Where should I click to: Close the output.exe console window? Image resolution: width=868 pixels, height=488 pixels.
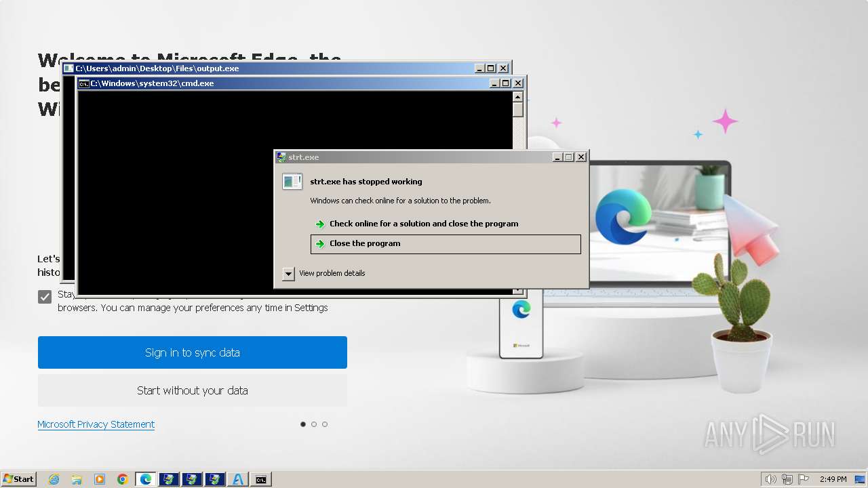[x=503, y=68]
